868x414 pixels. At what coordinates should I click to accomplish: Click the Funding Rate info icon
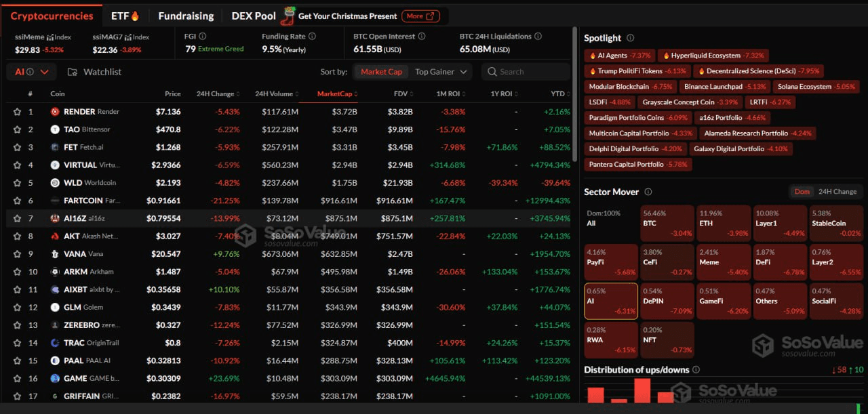tap(312, 37)
